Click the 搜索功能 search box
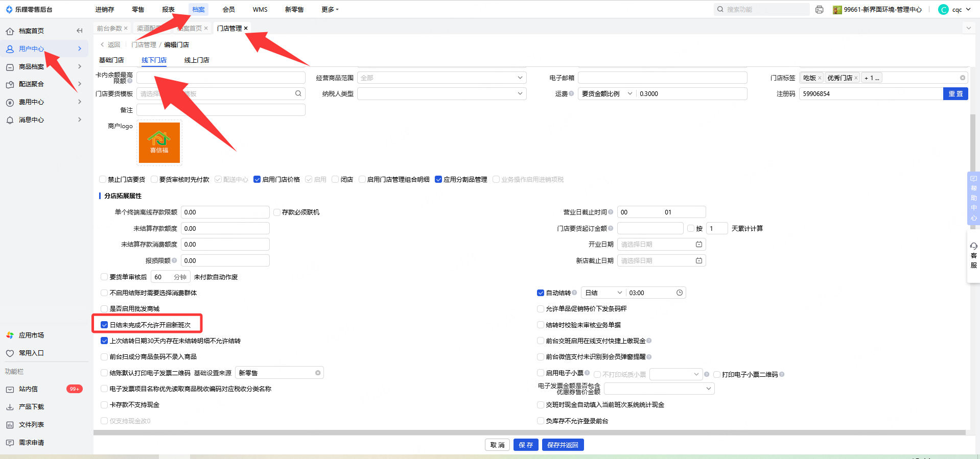Screen dimensions: 980x459 pos(761,9)
